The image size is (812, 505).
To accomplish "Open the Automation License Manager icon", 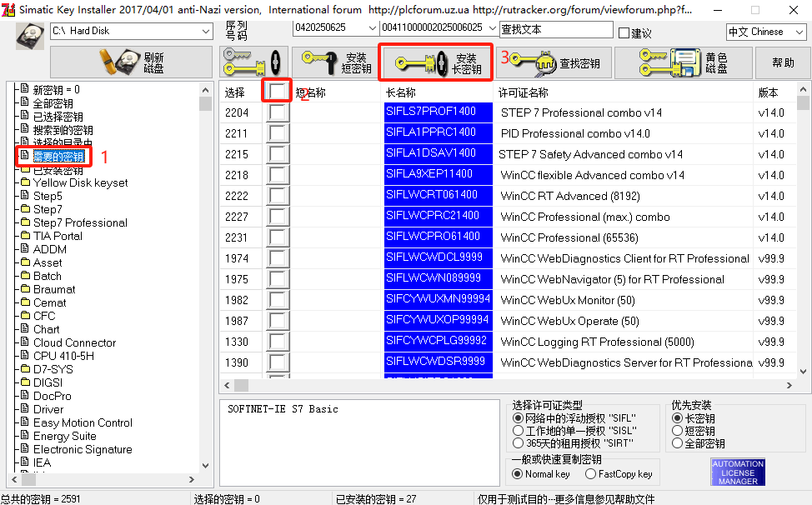I will [x=738, y=472].
